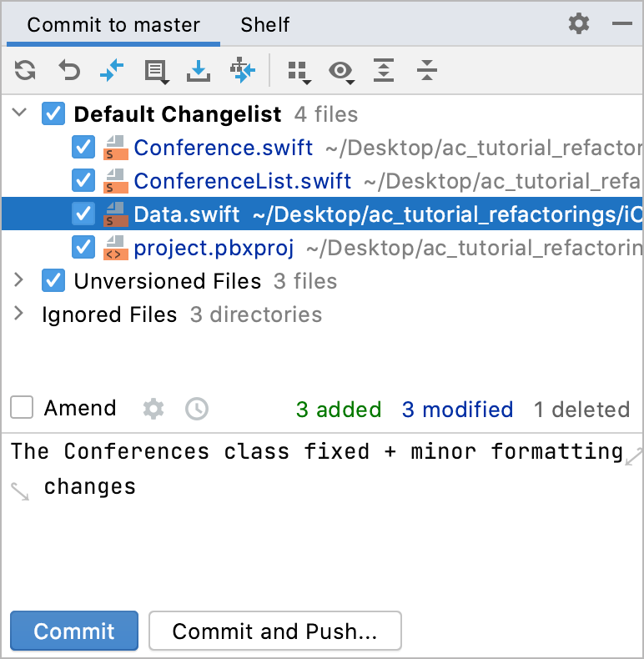Uncheck the Conference.swift checkbox
Viewport: 644px width, 659px height.
click(x=83, y=148)
